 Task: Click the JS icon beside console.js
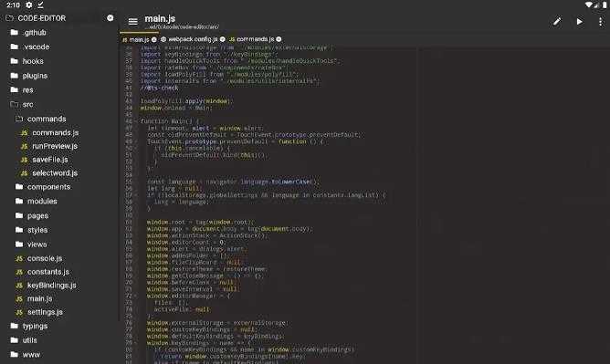pyautogui.click(x=19, y=259)
